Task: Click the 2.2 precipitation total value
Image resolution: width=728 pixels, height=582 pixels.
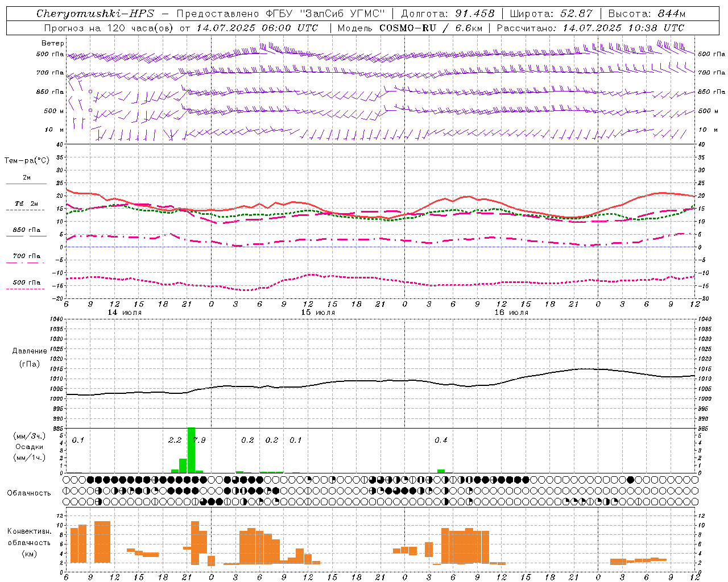Action: click(x=175, y=440)
